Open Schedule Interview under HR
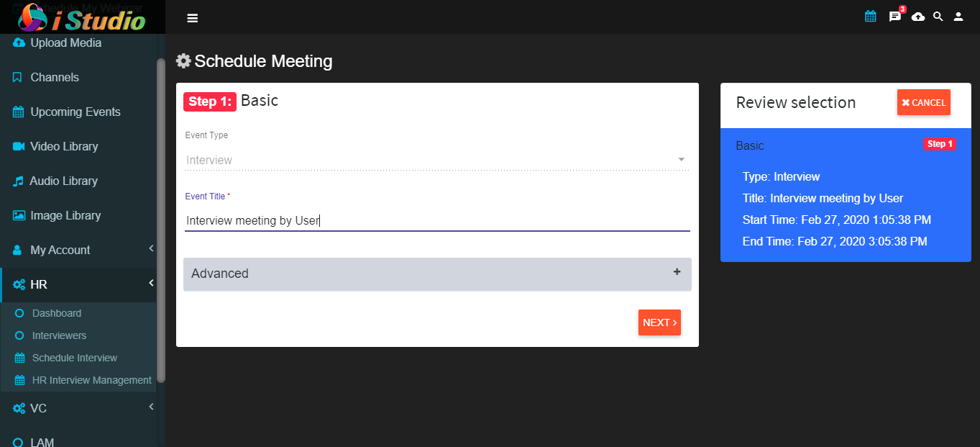 pos(75,358)
